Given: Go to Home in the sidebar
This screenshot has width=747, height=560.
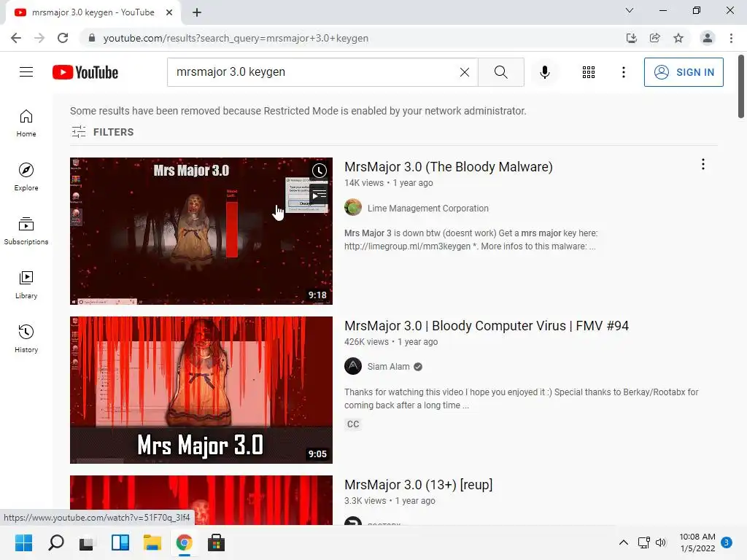Looking at the screenshot, I should (26, 123).
